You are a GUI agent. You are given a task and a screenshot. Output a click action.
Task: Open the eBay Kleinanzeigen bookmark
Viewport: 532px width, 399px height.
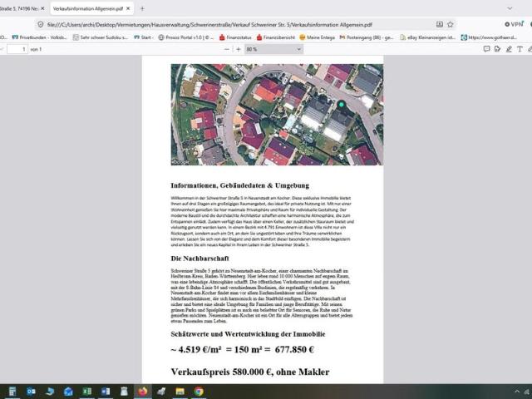tap(428, 37)
